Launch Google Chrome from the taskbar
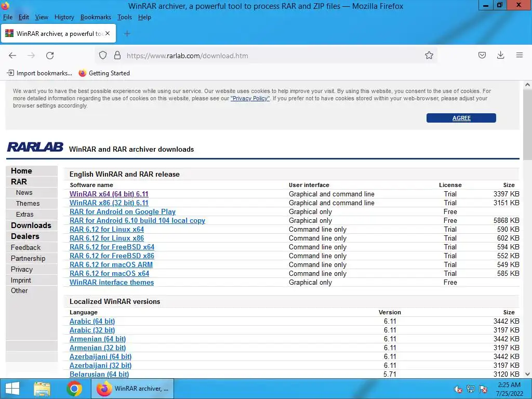This screenshot has width=532, height=399. [74, 389]
